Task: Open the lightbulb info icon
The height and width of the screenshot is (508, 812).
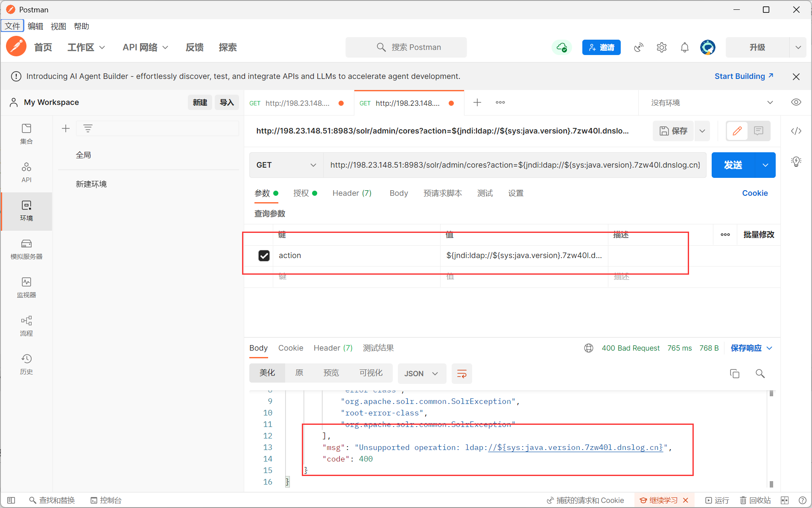Action: tap(796, 161)
